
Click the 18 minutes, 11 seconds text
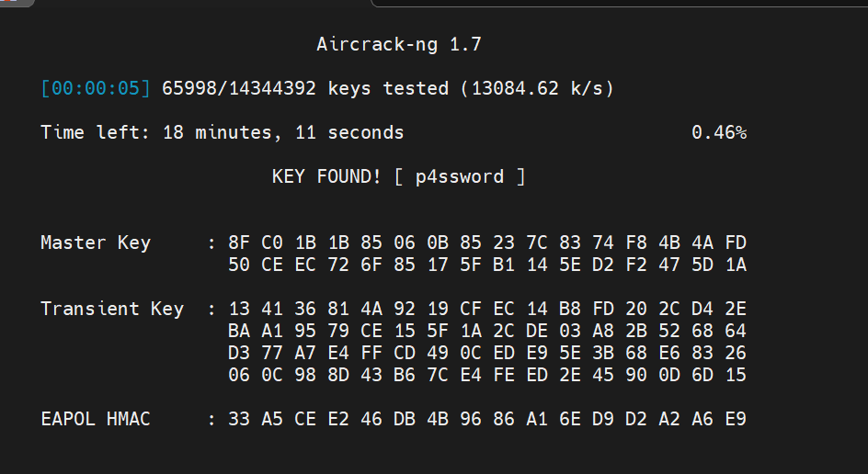[x=283, y=132]
